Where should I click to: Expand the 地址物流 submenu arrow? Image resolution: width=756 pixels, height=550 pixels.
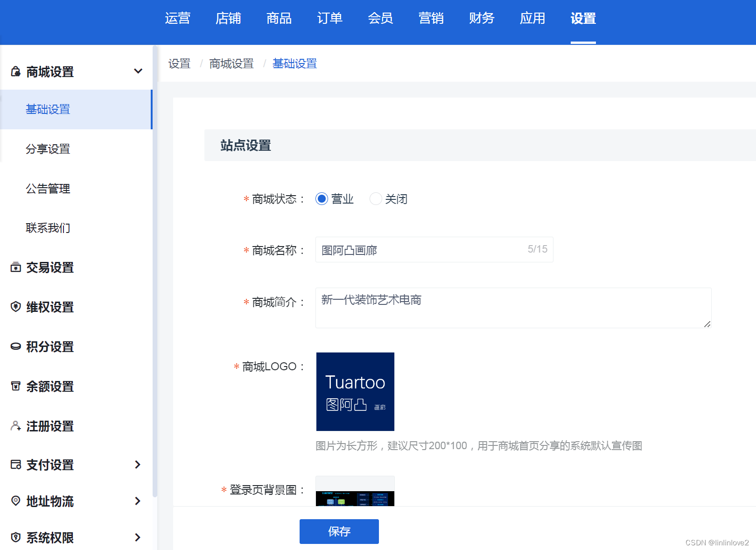click(138, 501)
